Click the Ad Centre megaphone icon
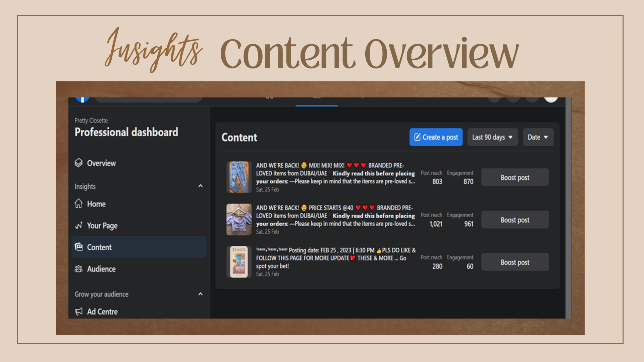This screenshot has height=362, width=644. tap(78, 311)
